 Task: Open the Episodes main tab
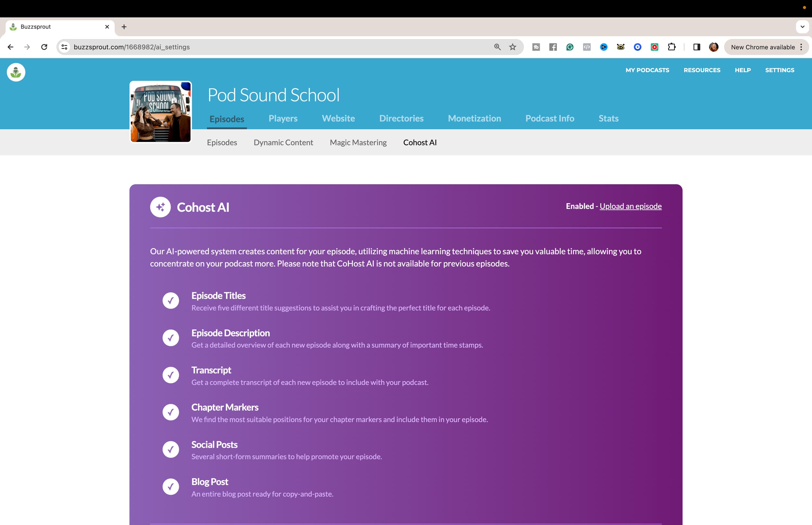227,119
